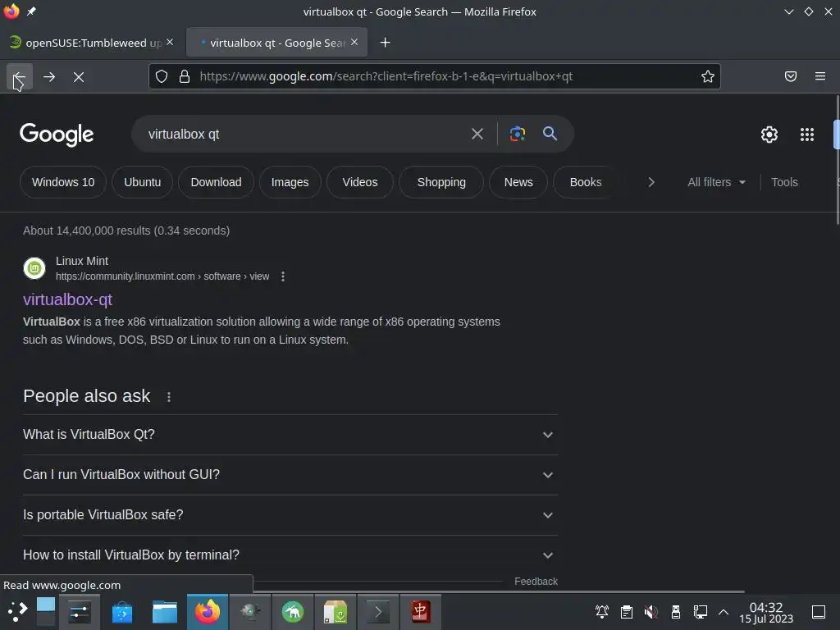Open the virtualbox-qt result link
840x630 pixels.
(67, 299)
